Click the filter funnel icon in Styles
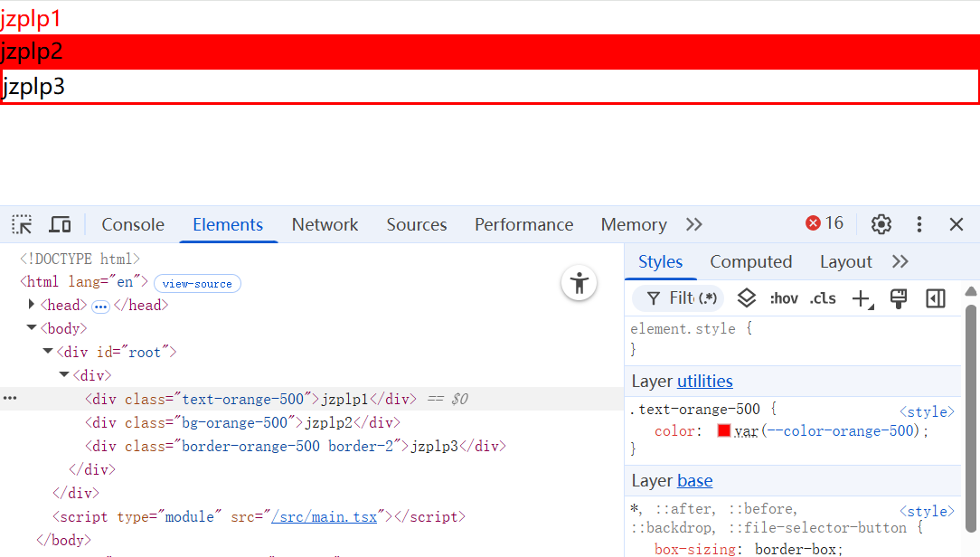Screen dimensions: 980x557 tap(653, 298)
